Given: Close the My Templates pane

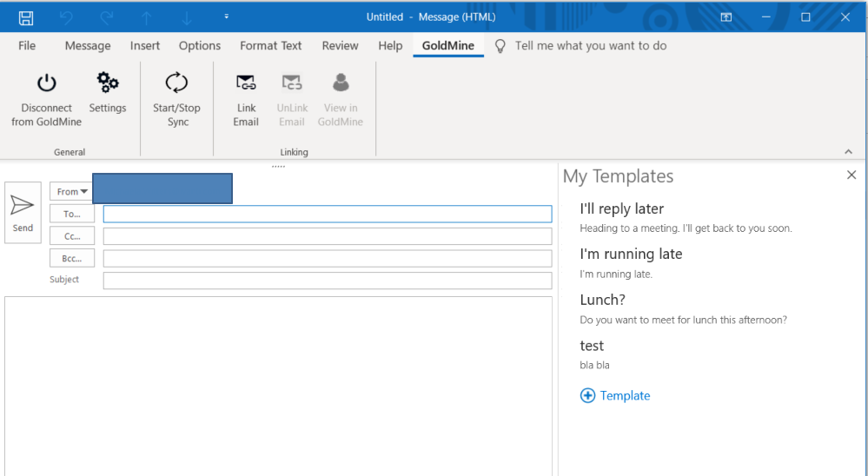Looking at the screenshot, I should pos(851,175).
